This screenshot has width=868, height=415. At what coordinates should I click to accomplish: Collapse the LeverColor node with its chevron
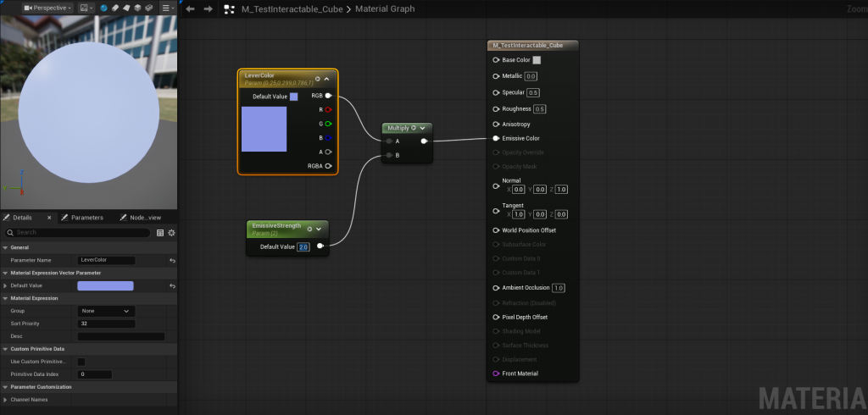326,79
